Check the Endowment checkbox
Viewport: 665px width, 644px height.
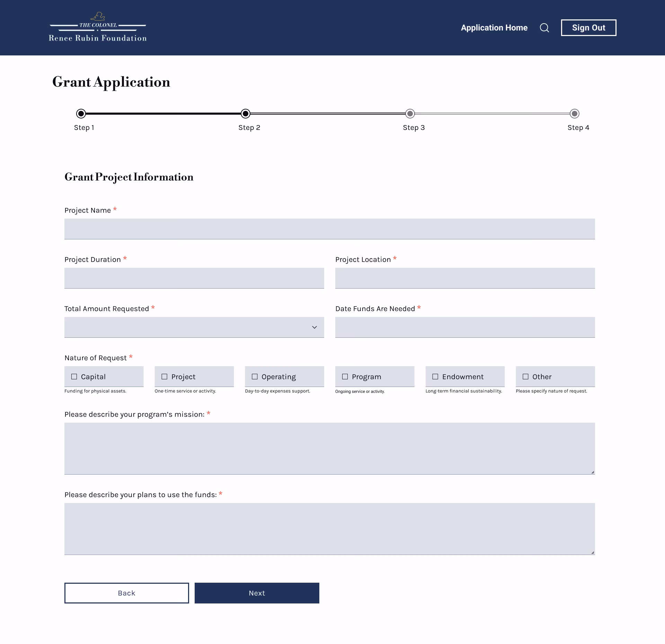point(435,377)
